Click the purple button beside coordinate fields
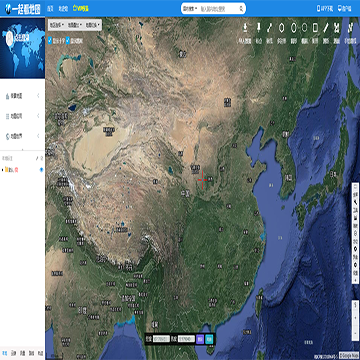The height and width of the screenshot is (360, 360). tap(200, 339)
